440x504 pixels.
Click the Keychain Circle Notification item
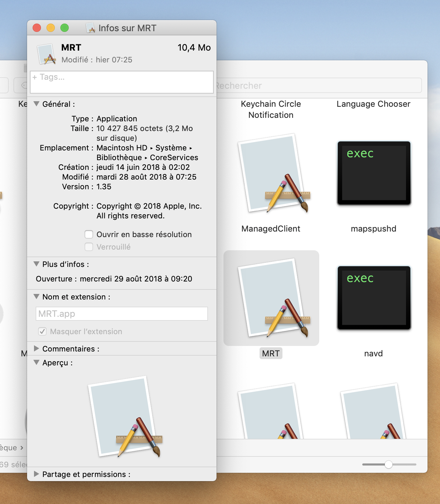click(271, 109)
